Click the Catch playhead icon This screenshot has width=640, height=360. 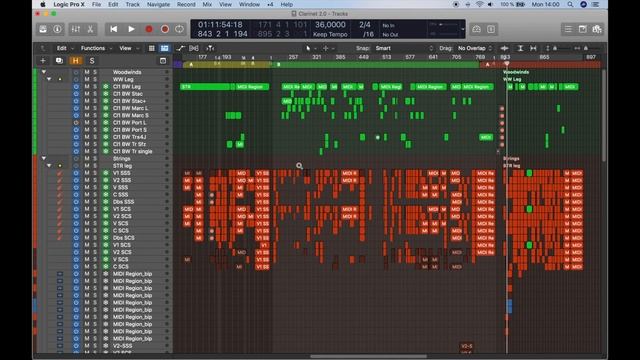(210, 48)
